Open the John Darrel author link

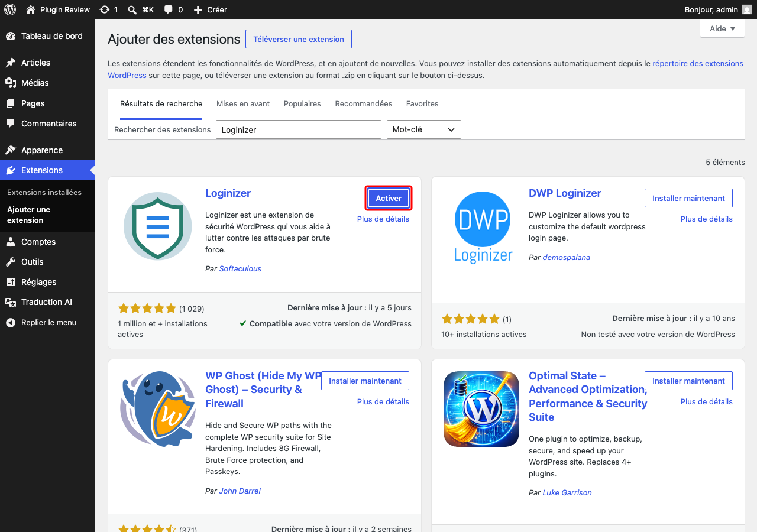pos(240,491)
